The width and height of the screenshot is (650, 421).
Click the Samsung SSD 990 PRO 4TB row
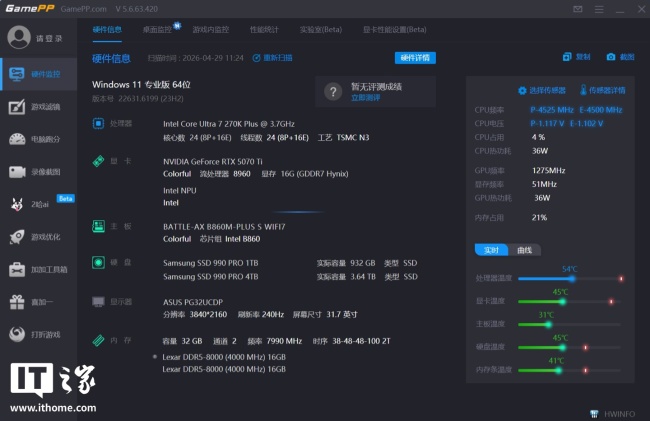290,277
